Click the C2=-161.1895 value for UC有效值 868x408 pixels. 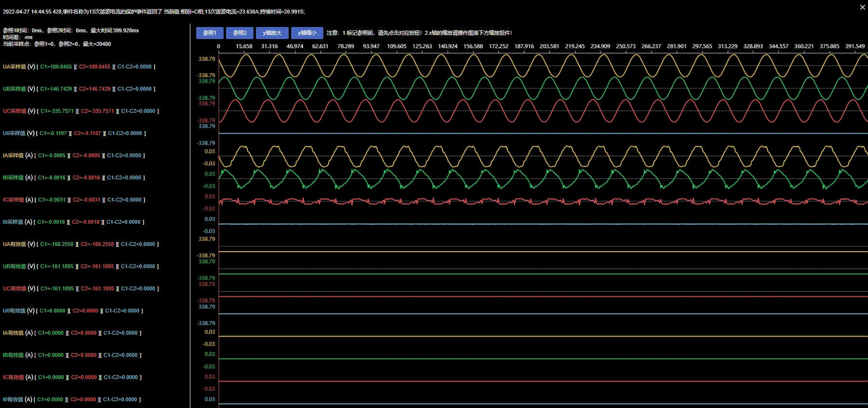point(97,288)
